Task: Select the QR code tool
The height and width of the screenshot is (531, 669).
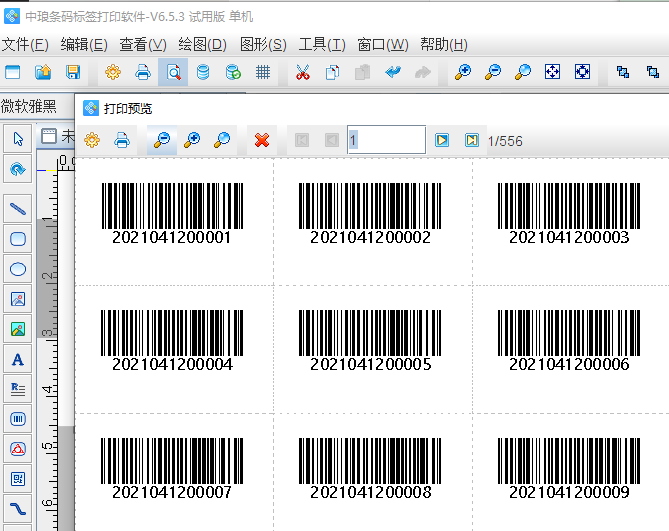Action: click(17, 479)
